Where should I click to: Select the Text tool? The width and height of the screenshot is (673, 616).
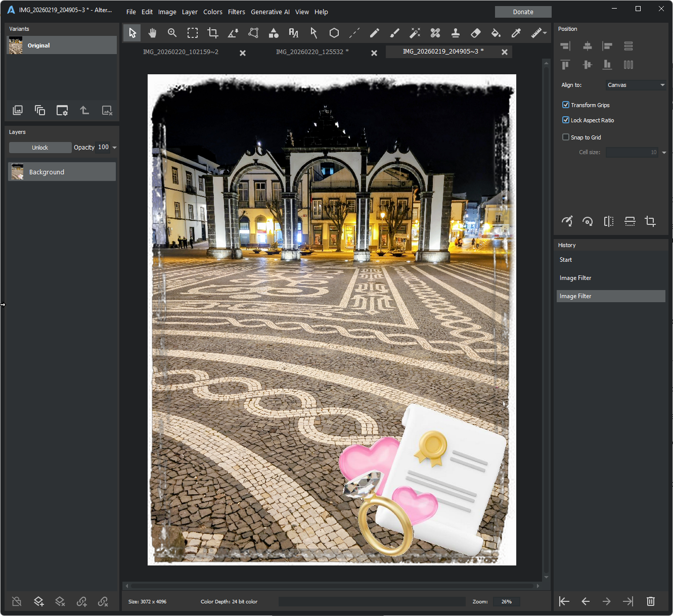coord(294,33)
